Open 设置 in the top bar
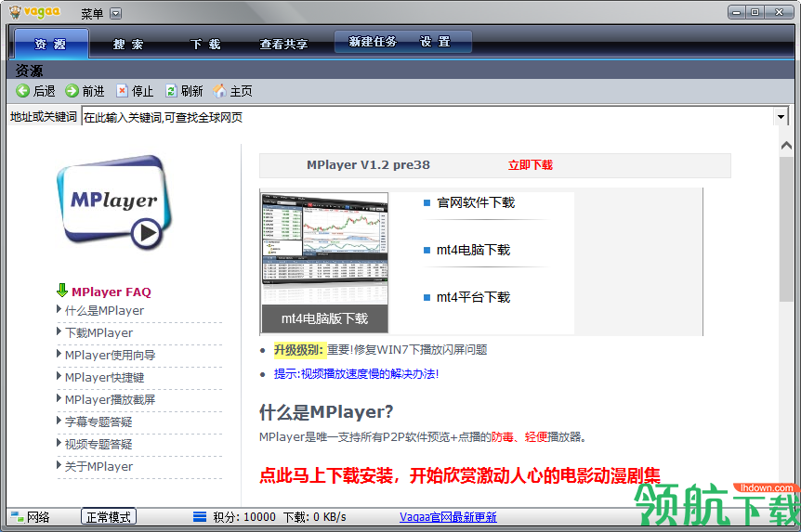 [435, 42]
